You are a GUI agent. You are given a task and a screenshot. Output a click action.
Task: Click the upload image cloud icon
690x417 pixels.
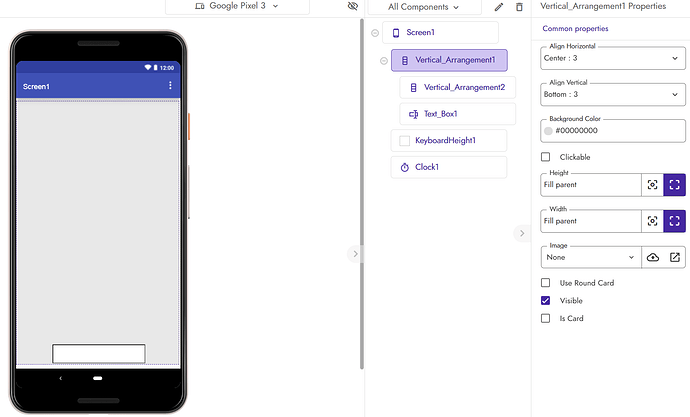tap(653, 257)
